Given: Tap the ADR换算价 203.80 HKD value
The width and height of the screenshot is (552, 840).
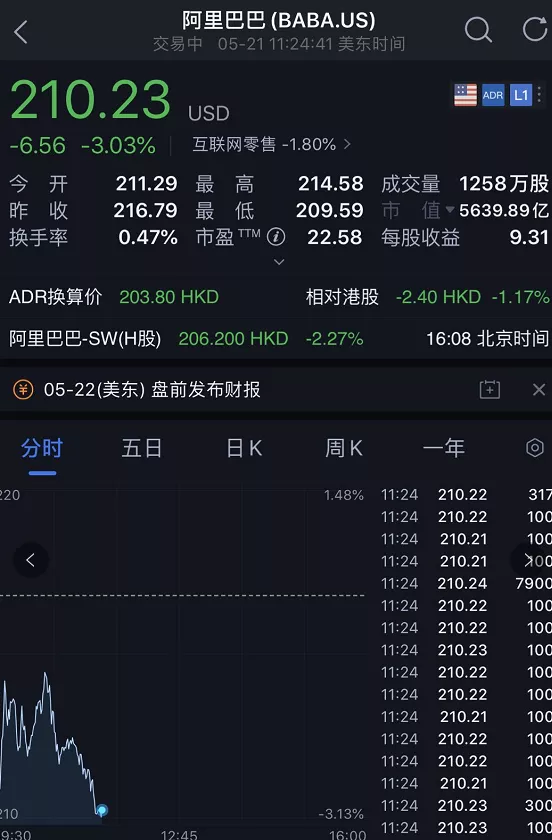Looking at the screenshot, I should point(169,297).
